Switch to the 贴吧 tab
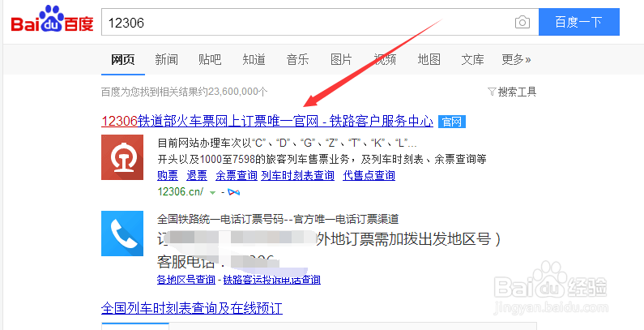 click(x=210, y=59)
